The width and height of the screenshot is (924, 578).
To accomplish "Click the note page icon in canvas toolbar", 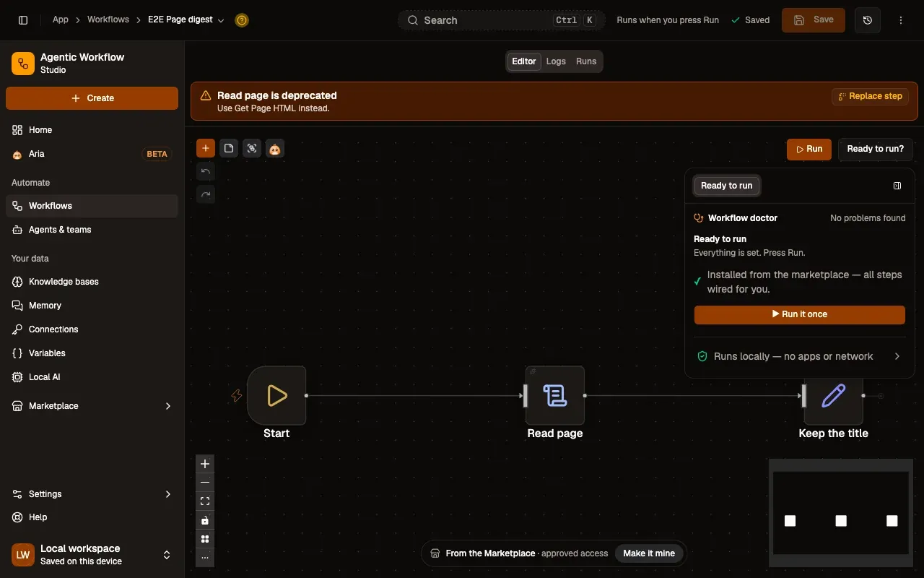I will tap(229, 148).
